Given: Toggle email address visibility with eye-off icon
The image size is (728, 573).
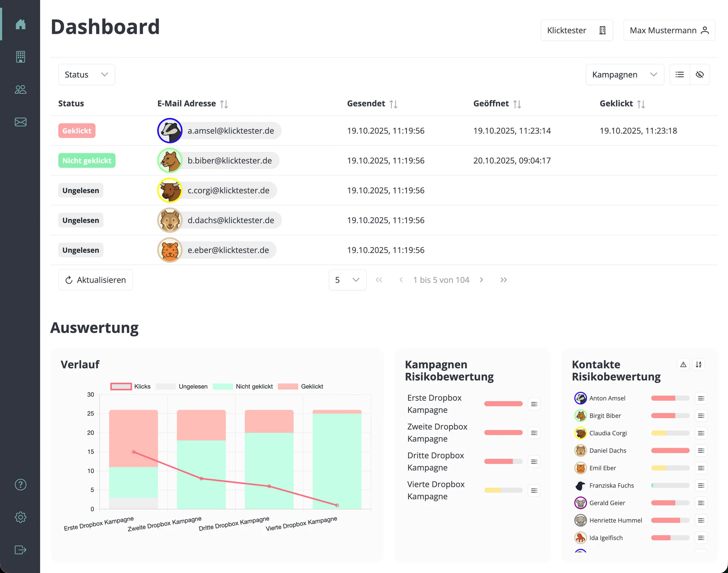Looking at the screenshot, I should (x=700, y=74).
